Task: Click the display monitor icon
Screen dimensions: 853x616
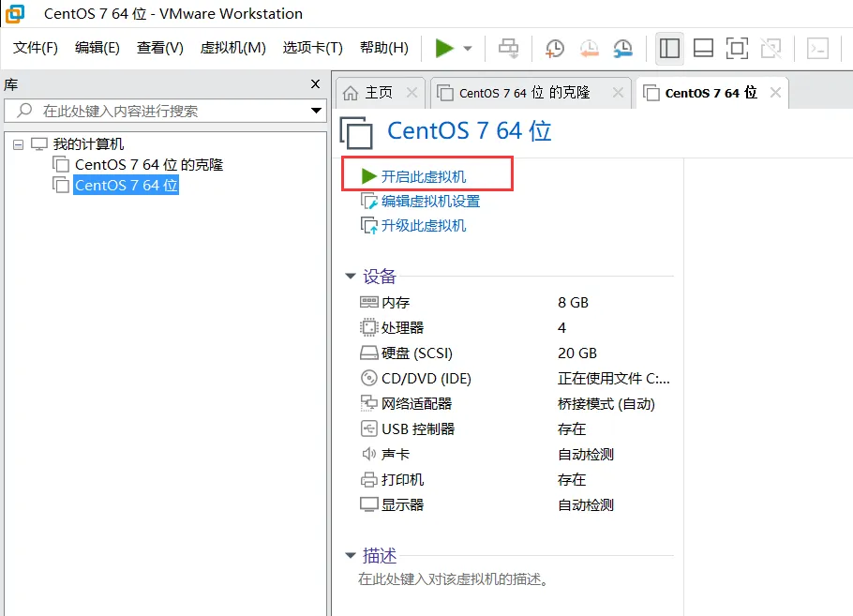Action: pyautogui.click(x=368, y=504)
